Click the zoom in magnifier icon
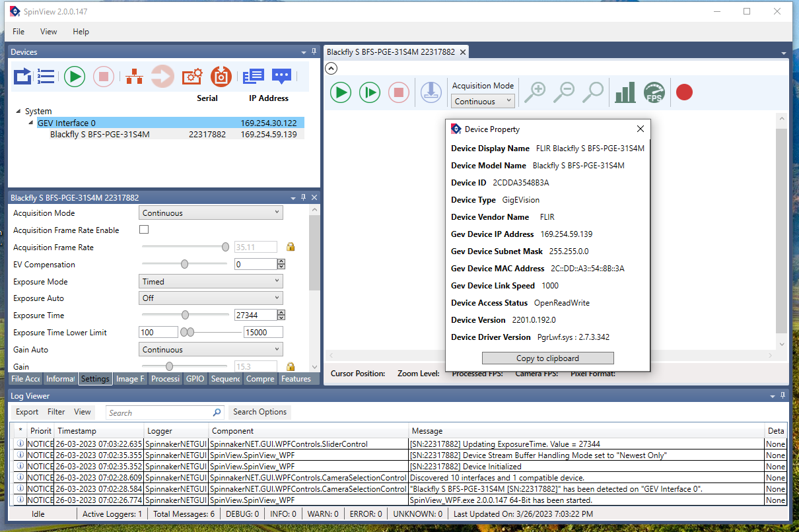 click(534, 92)
